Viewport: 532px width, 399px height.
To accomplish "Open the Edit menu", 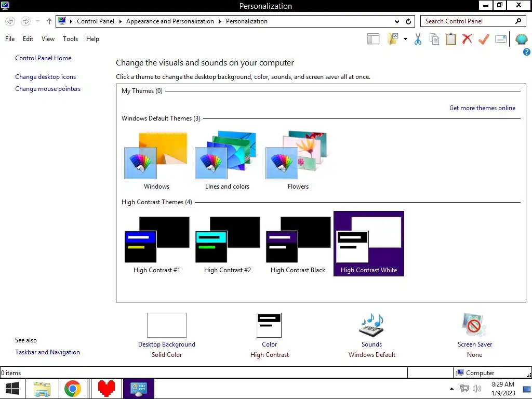I will (28, 38).
